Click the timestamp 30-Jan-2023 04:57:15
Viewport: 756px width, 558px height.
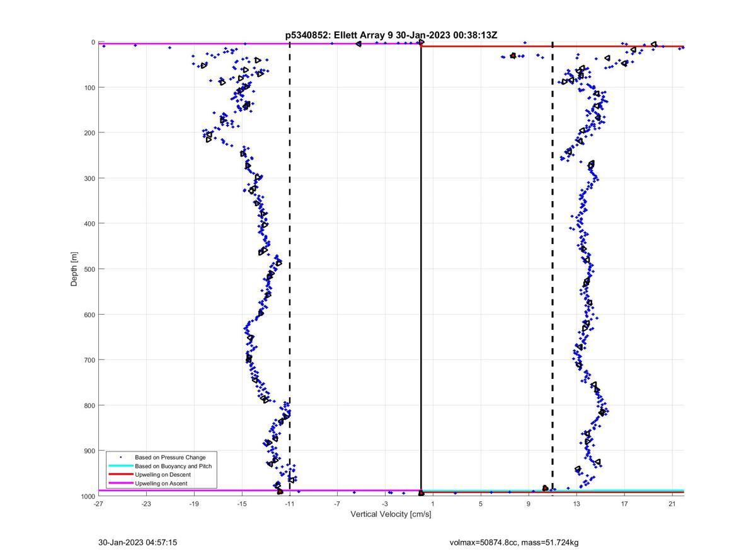pos(137,542)
